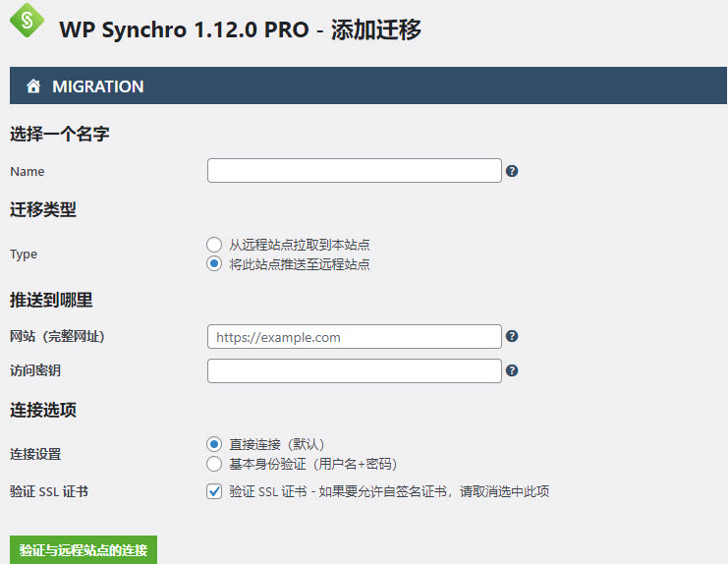Click the 迁移类型 section heading
728x564 pixels.
(42, 209)
